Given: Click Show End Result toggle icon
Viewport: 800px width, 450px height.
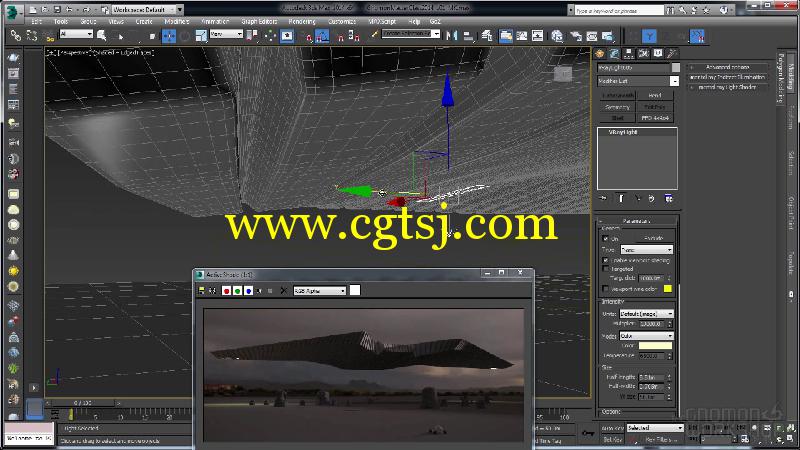Looking at the screenshot, I should tap(621, 198).
